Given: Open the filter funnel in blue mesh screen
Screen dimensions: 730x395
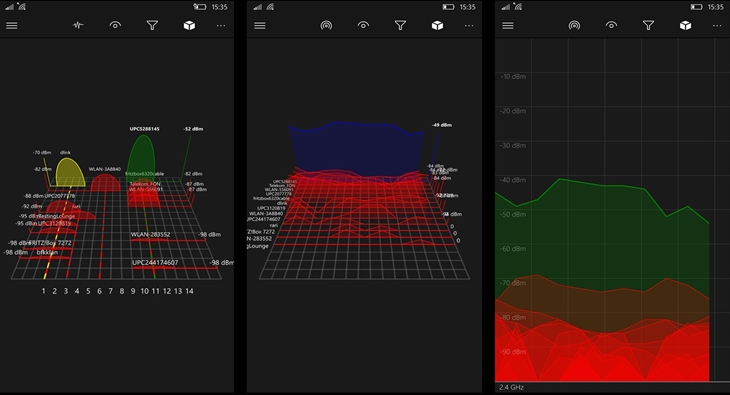Looking at the screenshot, I should [400, 25].
